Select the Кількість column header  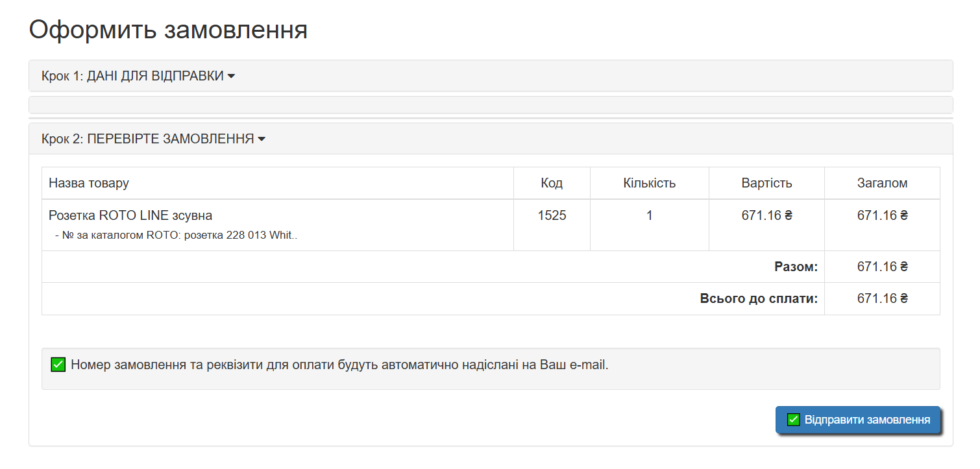click(649, 183)
